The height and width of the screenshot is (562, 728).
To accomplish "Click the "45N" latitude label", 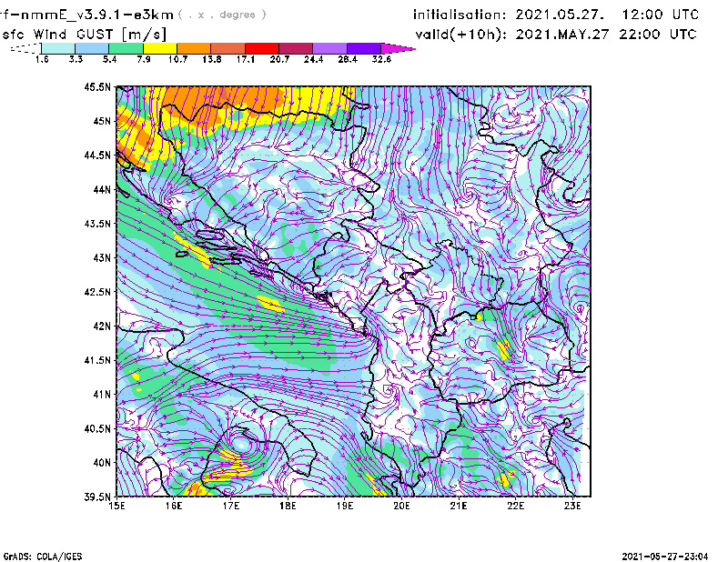I will click(x=102, y=121).
